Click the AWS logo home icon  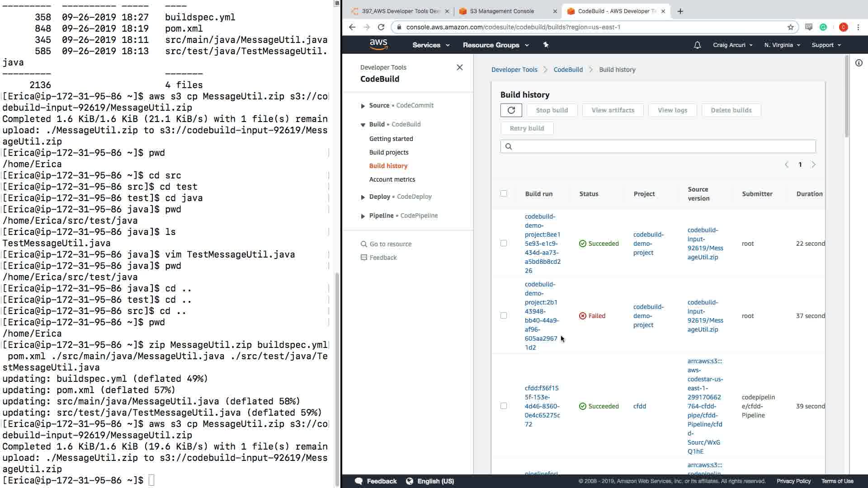click(378, 44)
